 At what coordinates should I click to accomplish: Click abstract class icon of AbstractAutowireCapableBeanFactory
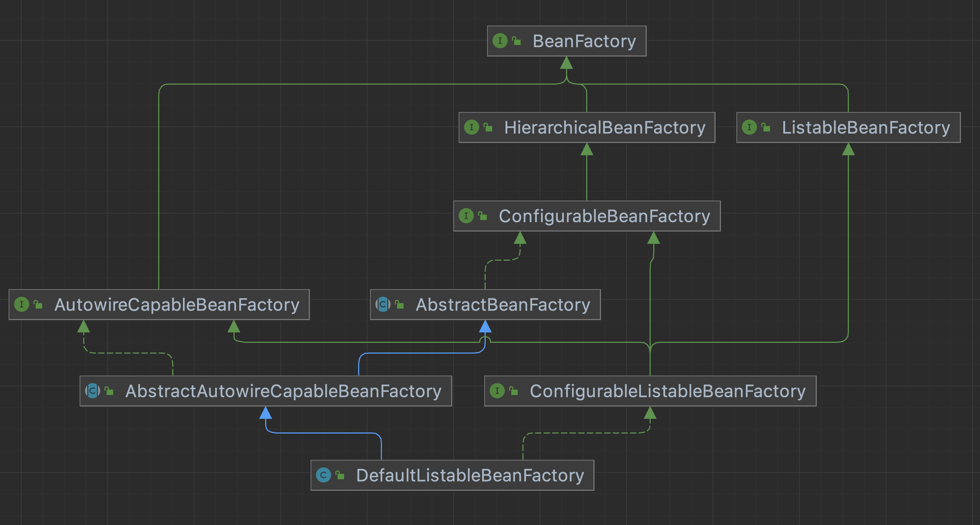tap(93, 391)
